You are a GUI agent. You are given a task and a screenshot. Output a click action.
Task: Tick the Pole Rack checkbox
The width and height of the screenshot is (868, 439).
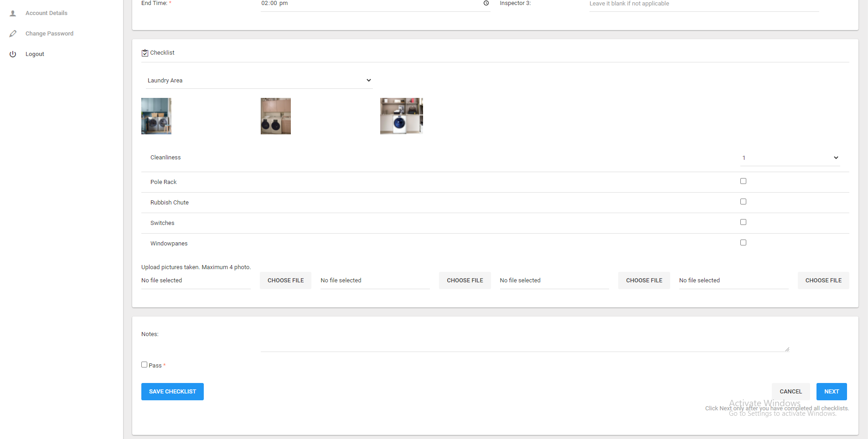click(743, 181)
